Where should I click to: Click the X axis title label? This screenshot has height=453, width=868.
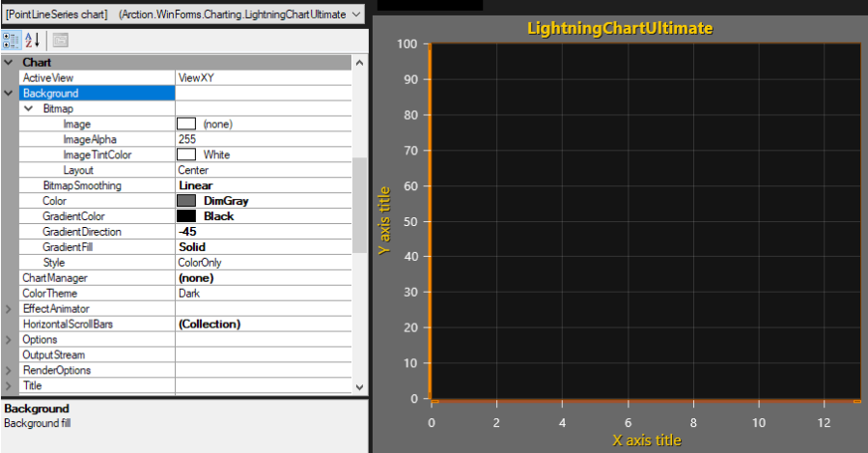[647, 440]
